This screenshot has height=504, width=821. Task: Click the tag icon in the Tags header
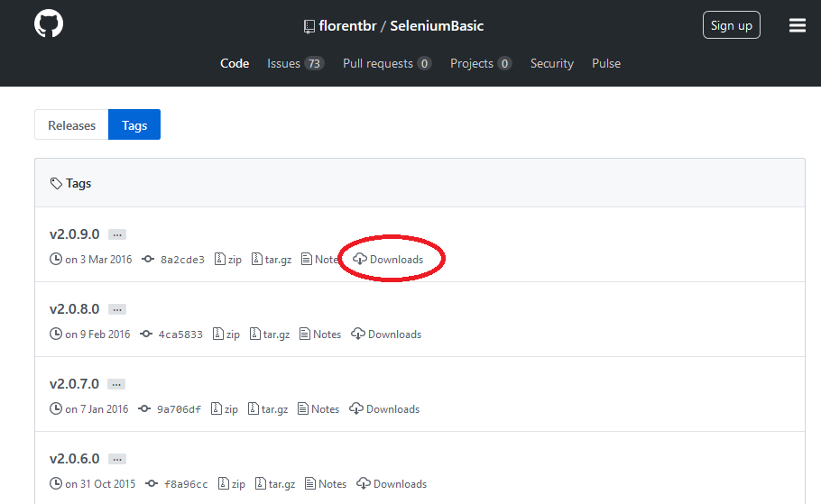pos(56,184)
